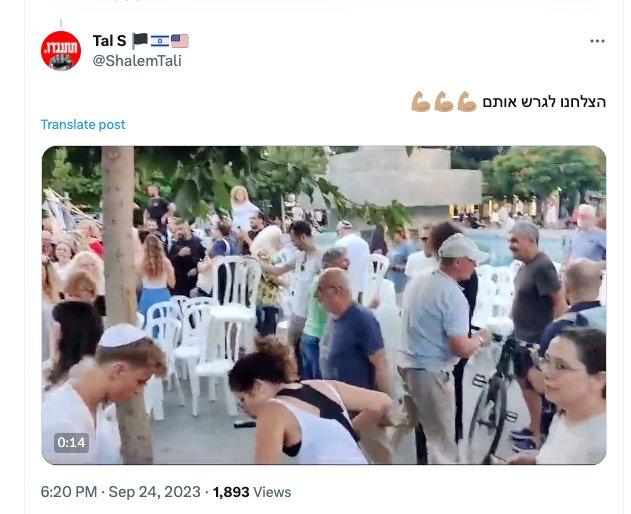Click the word Views after the count
This screenshot has height=514, width=631.
tap(272, 492)
